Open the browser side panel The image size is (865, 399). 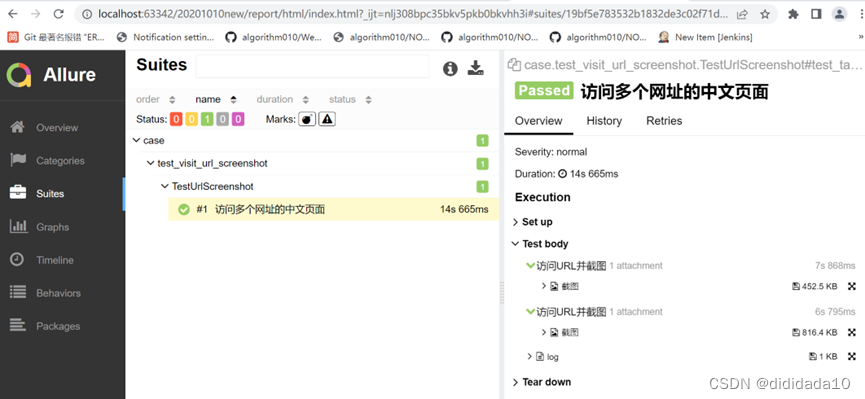[816, 14]
